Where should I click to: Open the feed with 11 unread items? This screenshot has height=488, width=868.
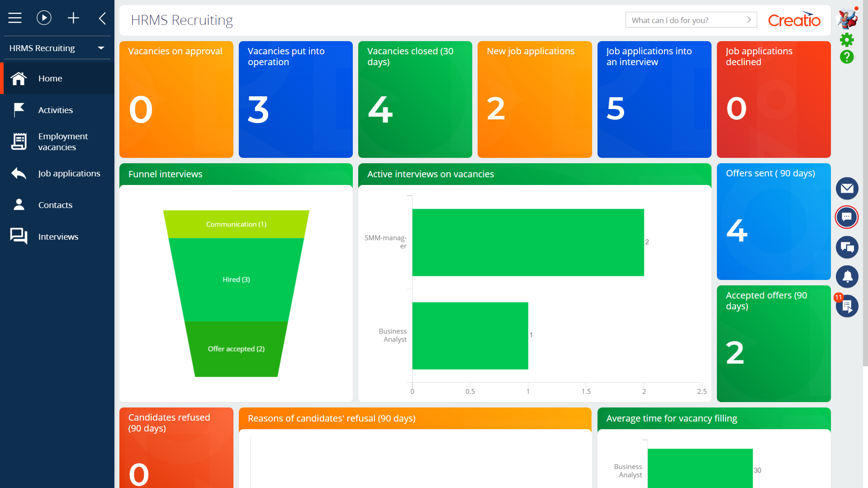coord(847,306)
